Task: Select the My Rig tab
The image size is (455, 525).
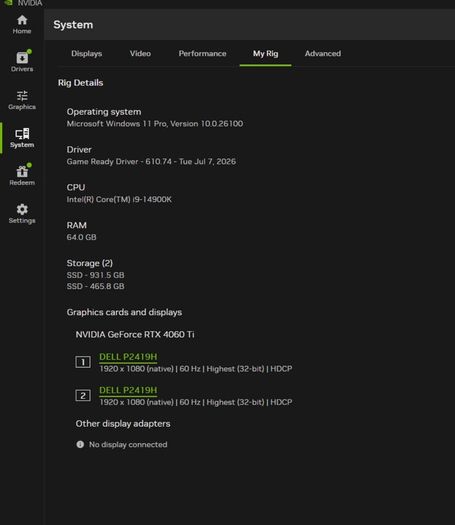Action: [x=266, y=54]
